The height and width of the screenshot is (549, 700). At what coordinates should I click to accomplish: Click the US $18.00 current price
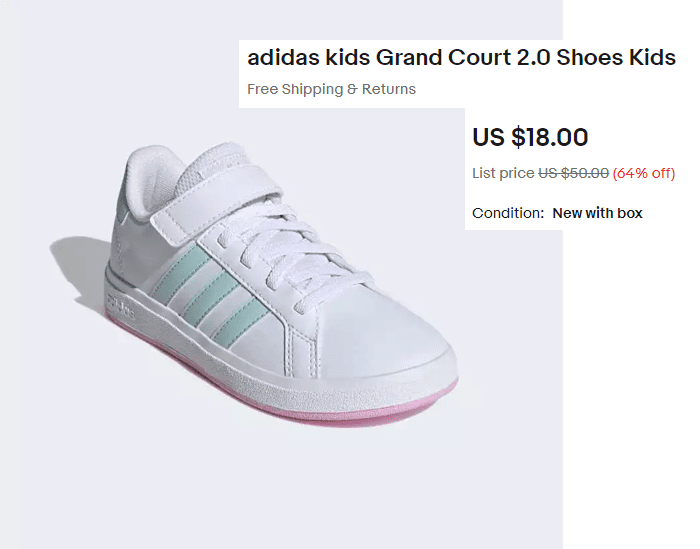tap(530, 137)
